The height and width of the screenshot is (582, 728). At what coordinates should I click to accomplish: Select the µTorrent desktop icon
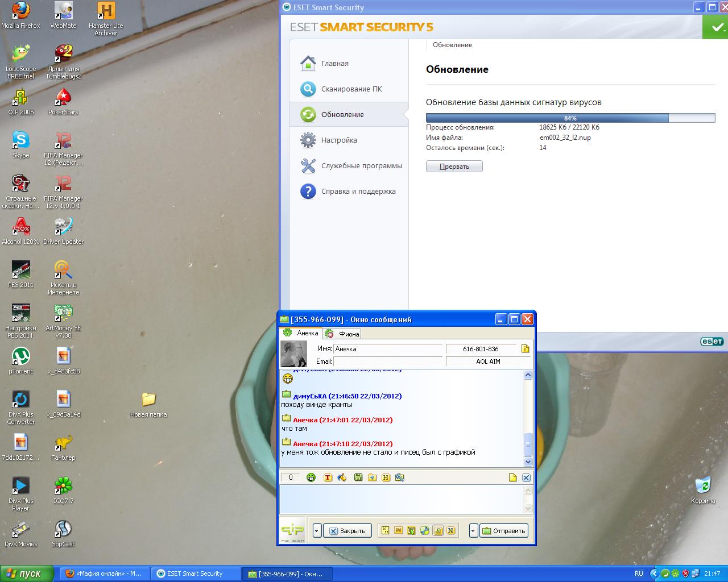tap(20, 361)
